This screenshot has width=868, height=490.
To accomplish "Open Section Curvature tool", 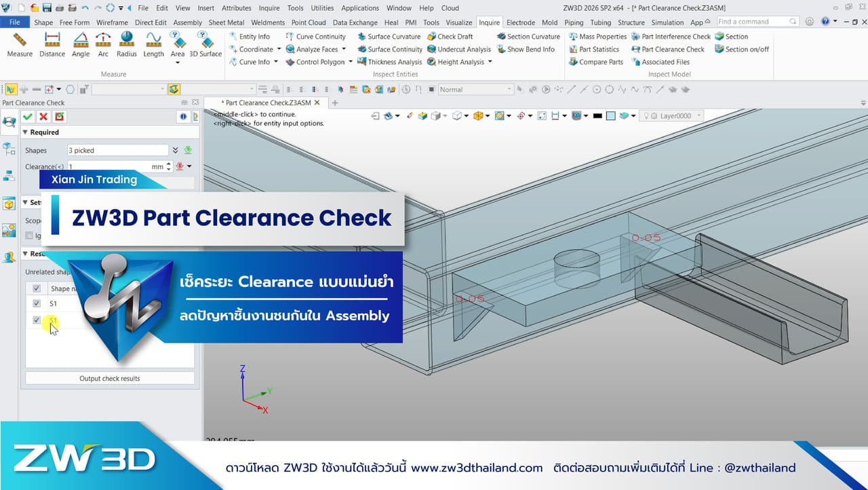I will coord(528,37).
